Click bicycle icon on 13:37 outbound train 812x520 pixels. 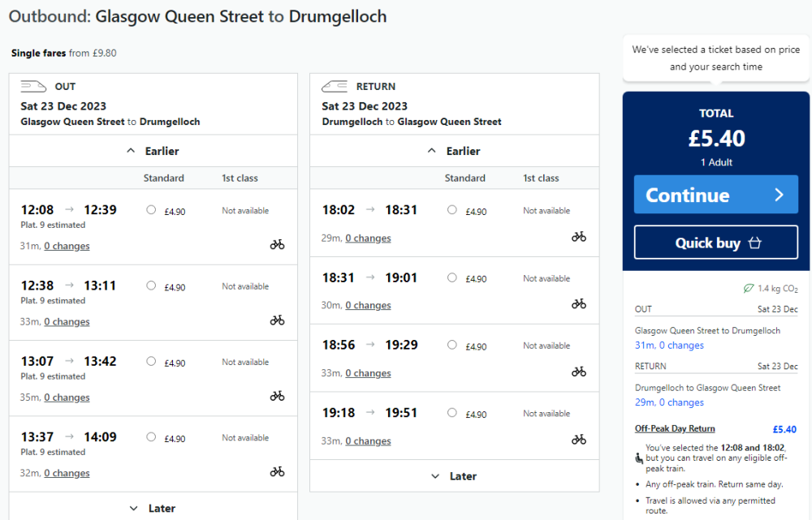277,471
